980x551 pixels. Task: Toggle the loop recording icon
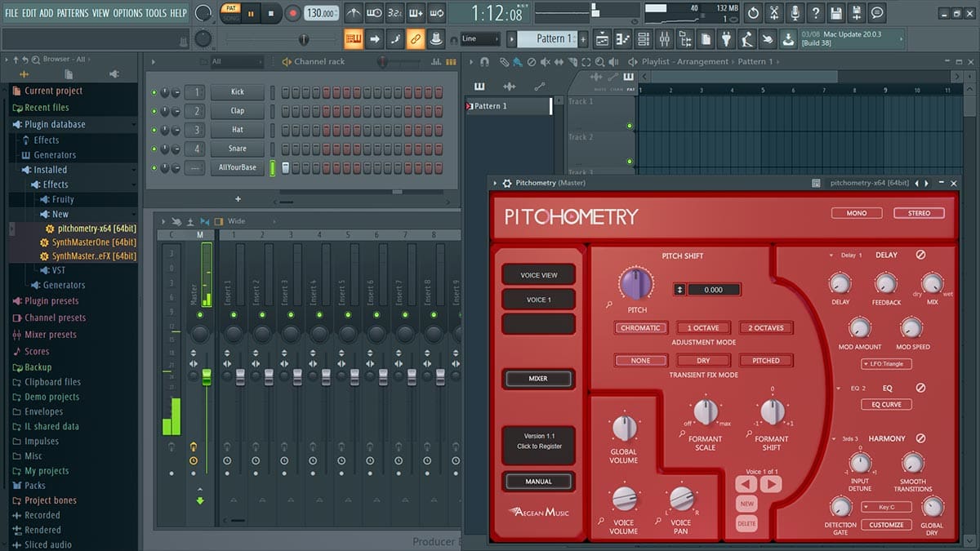pos(436,13)
